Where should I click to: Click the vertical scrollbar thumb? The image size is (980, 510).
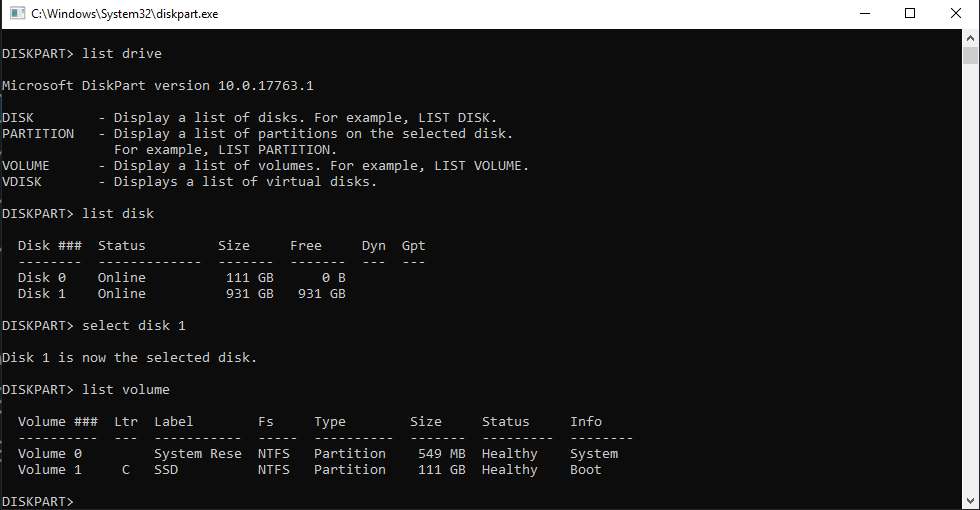tap(970, 56)
